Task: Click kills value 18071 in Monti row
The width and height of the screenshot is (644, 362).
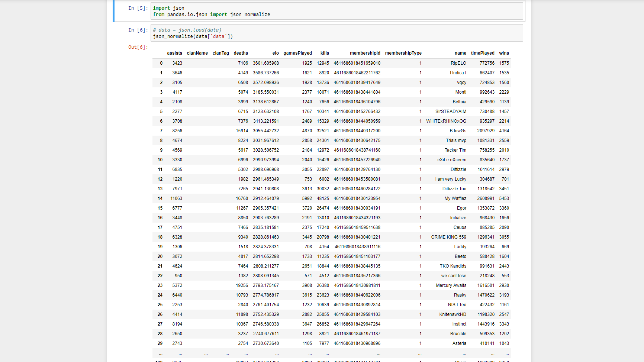Action: pyautogui.click(x=323, y=92)
